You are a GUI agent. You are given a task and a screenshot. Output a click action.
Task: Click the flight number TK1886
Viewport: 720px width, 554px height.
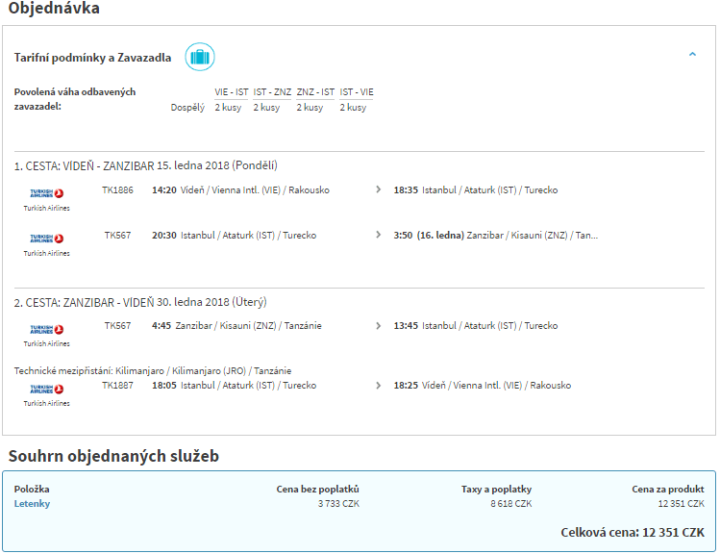click(117, 189)
